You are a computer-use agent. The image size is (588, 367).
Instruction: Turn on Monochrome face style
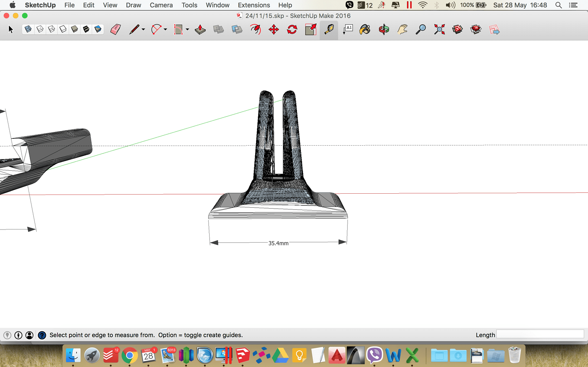(98, 29)
